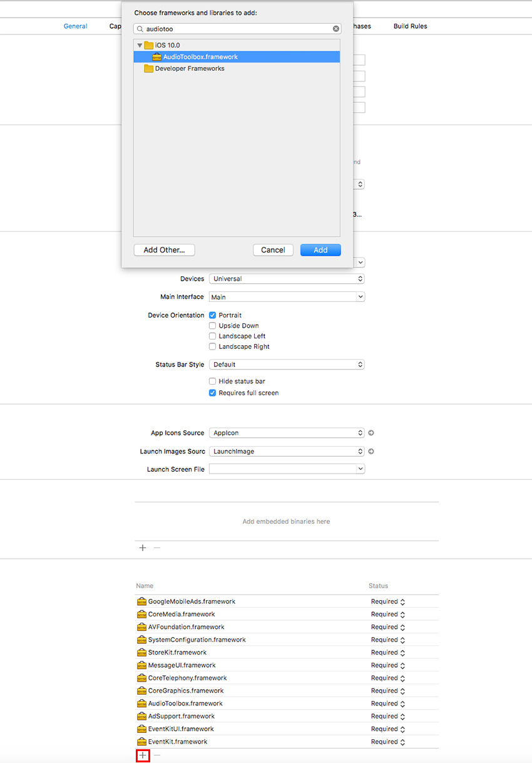The width and height of the screenshot is (532, 763).
Task: Open the Build Rules tab
Action: (411, 26)
